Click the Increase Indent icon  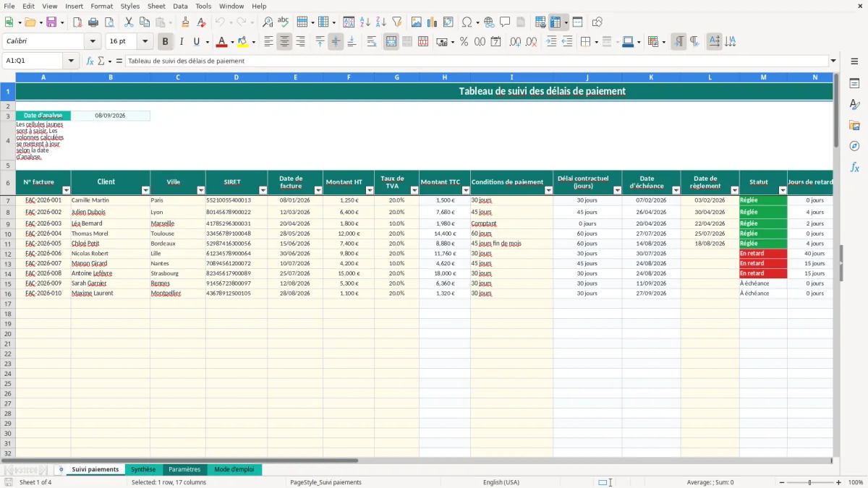552,42
